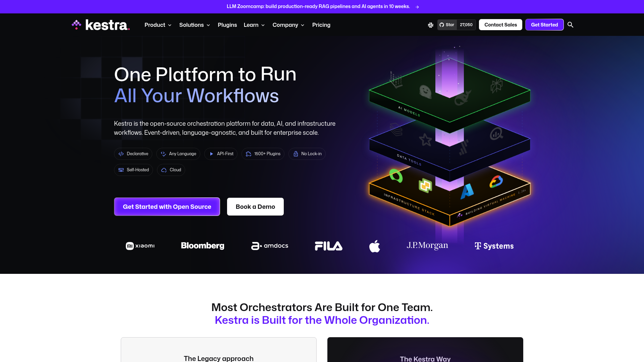
Task: Click the FILA logo
Action: pos(329,246)
